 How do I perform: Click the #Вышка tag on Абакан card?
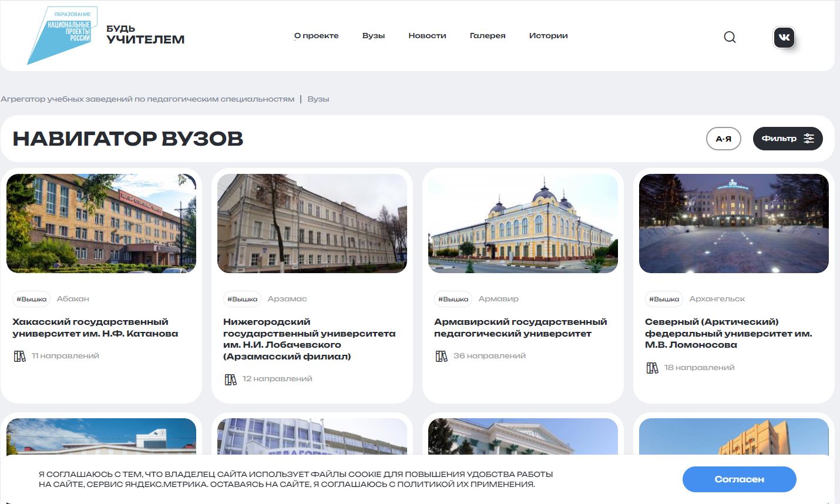click(31, 299)
